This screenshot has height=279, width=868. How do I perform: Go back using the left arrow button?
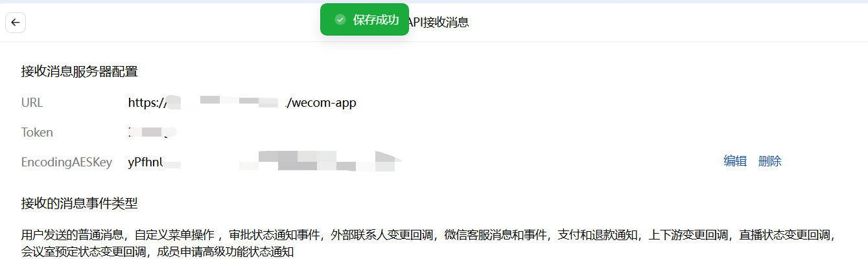[x=16, y=22]
